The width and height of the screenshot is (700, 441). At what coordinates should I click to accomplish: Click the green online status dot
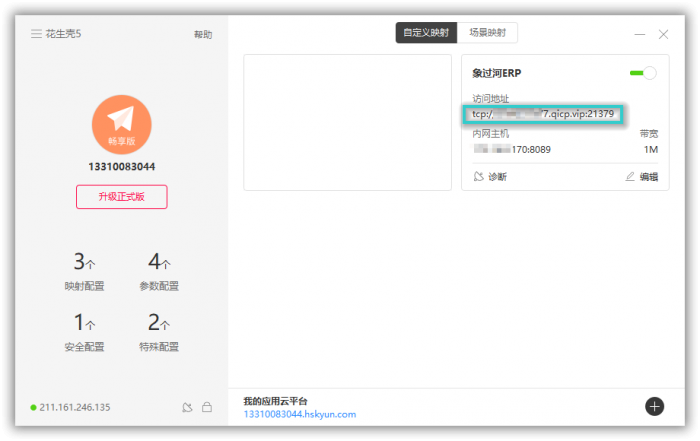(33, 407)
